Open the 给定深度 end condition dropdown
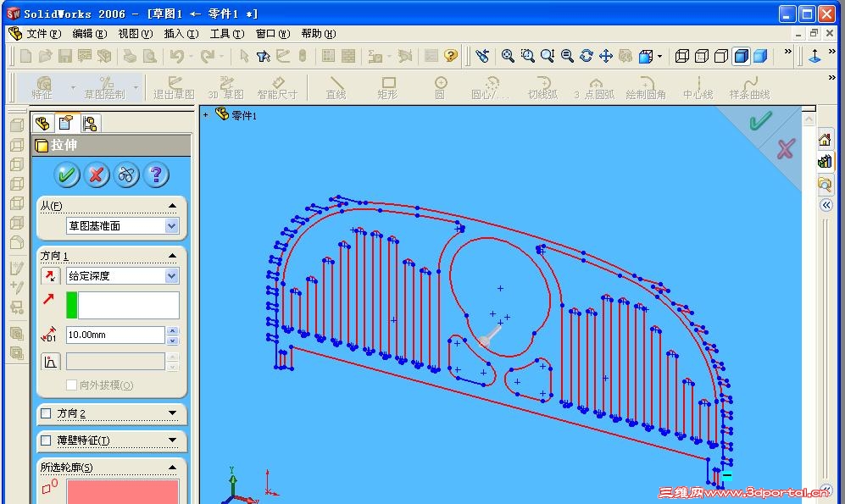 172,275
